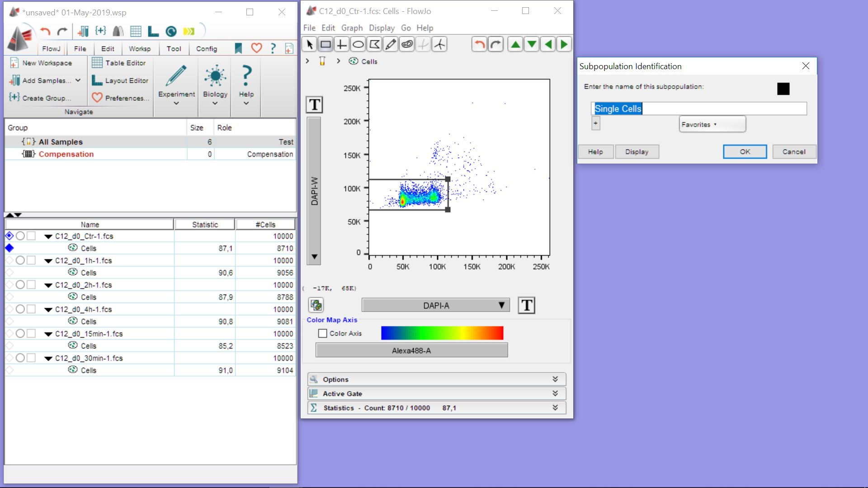Open the Graph menu
The image size is (868, 488).
tap(352, 28)
